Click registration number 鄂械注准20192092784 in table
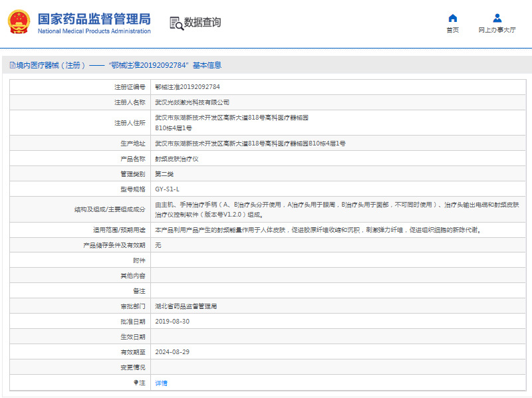This screenshot has width=532, height=398. pos(188,87)
